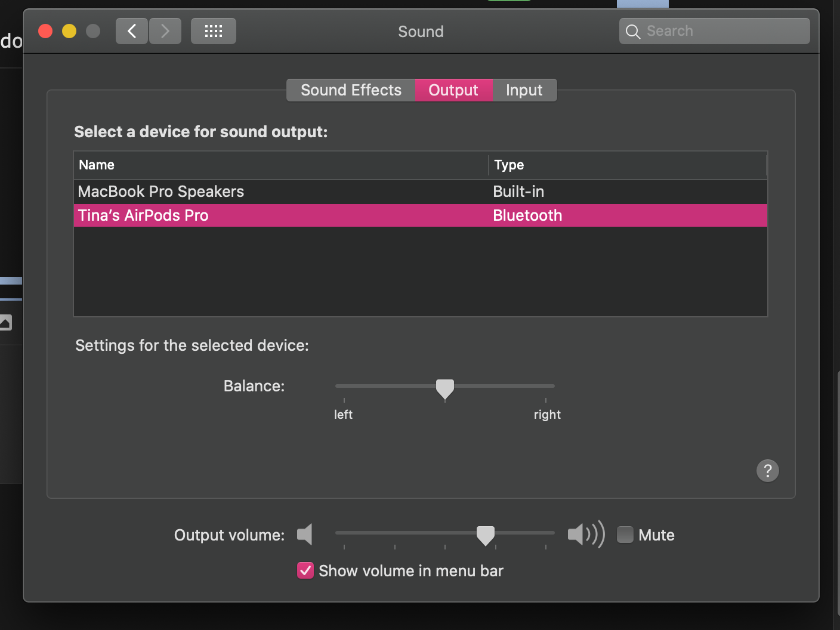
Task: Click the Name column header
Action: [281, 165]
